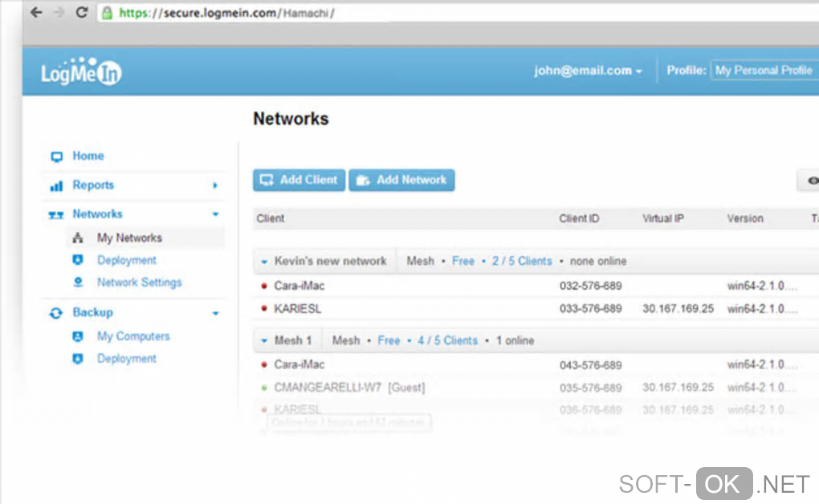Open Network Settings

pos(140,282)
